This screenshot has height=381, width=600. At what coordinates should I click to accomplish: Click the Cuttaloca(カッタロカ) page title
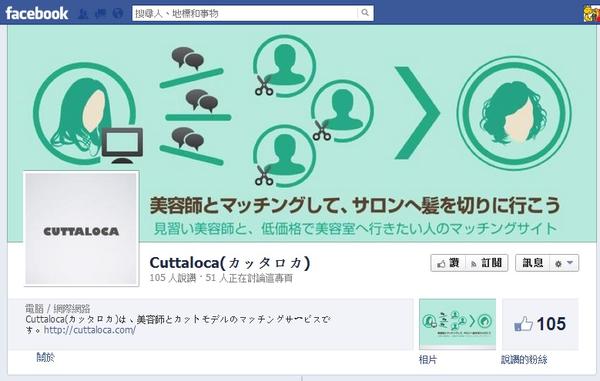pyautogui.click(x=230, y=263)
